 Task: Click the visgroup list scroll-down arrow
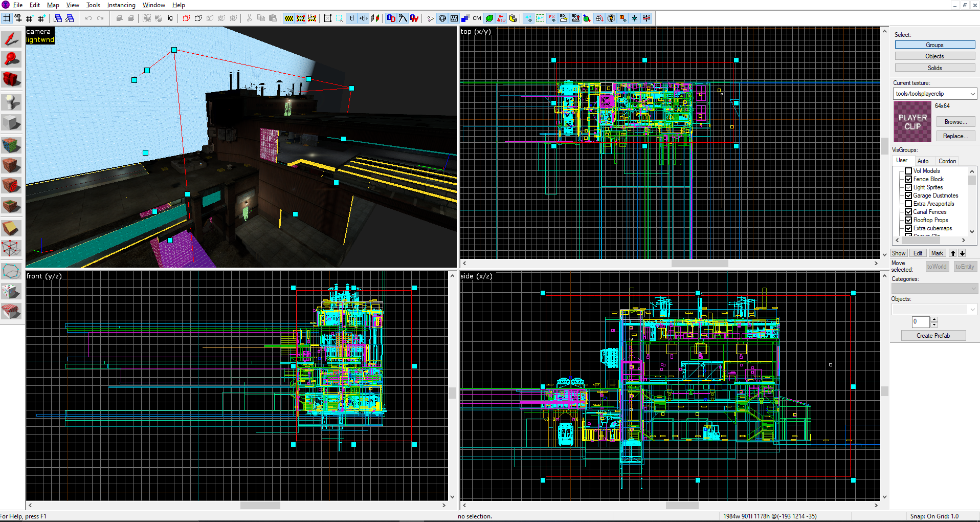pyautogui.click(x=972, y=232)
